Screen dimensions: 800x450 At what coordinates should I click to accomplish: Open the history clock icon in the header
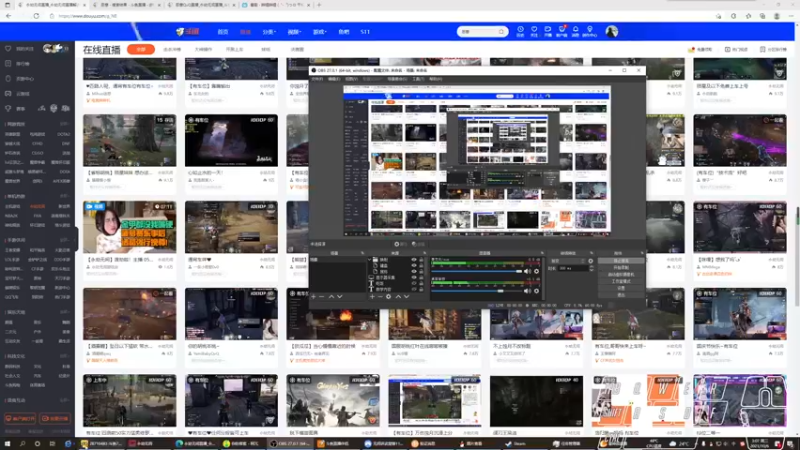pos(520,31)
